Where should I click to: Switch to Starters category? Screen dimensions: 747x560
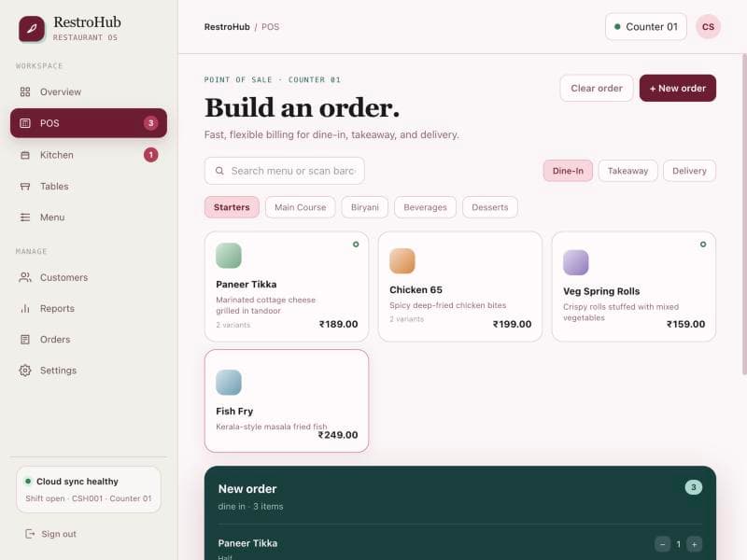tap(232, 207)
